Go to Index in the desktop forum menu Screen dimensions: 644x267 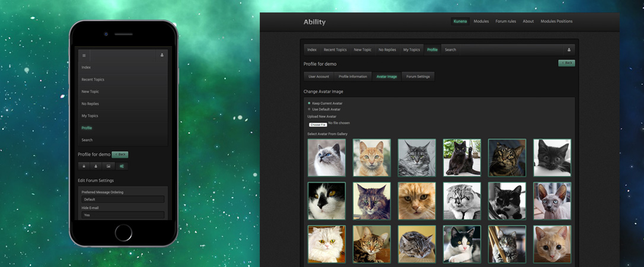[x=312, y=50]
